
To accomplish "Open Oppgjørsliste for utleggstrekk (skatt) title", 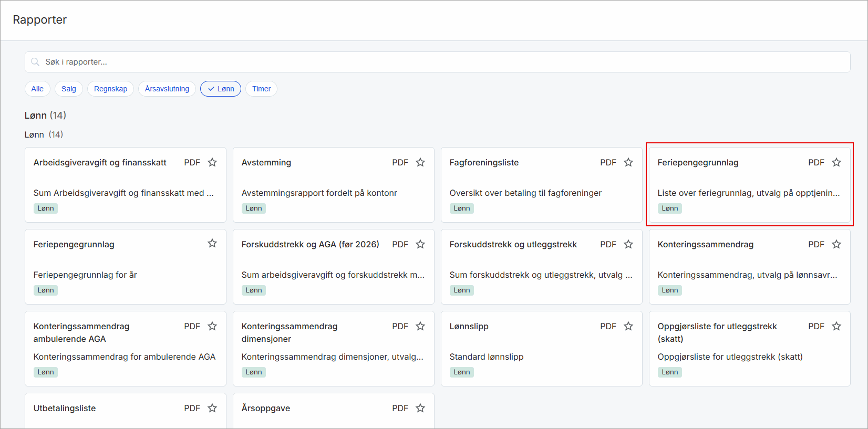I will (x=717, y=332).
